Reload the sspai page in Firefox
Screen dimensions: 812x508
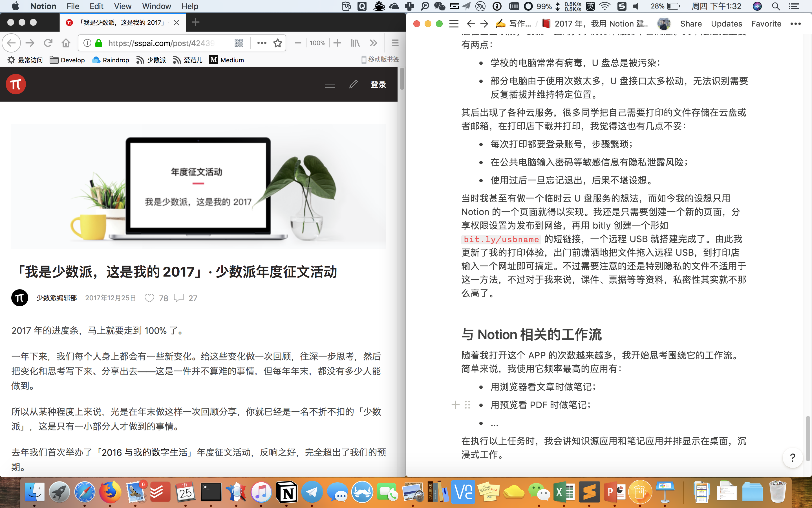coord(48,43)
